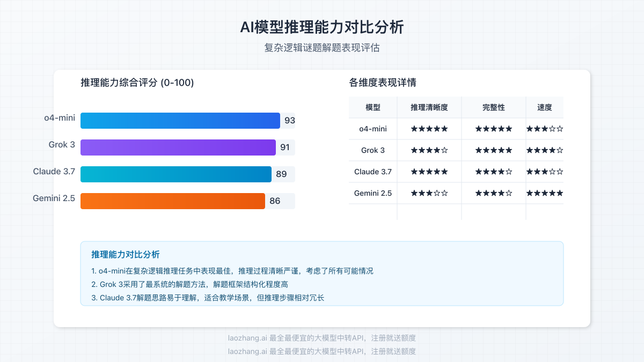Click o4-mini's 速度 star rating
Viewport: 644px width, 362px height.
pos(545,129)
